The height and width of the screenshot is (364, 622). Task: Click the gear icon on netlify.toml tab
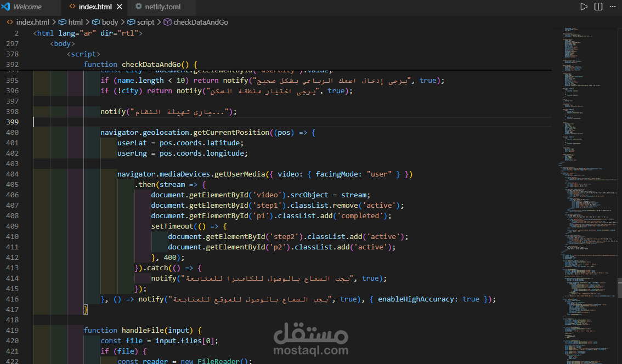138,7
